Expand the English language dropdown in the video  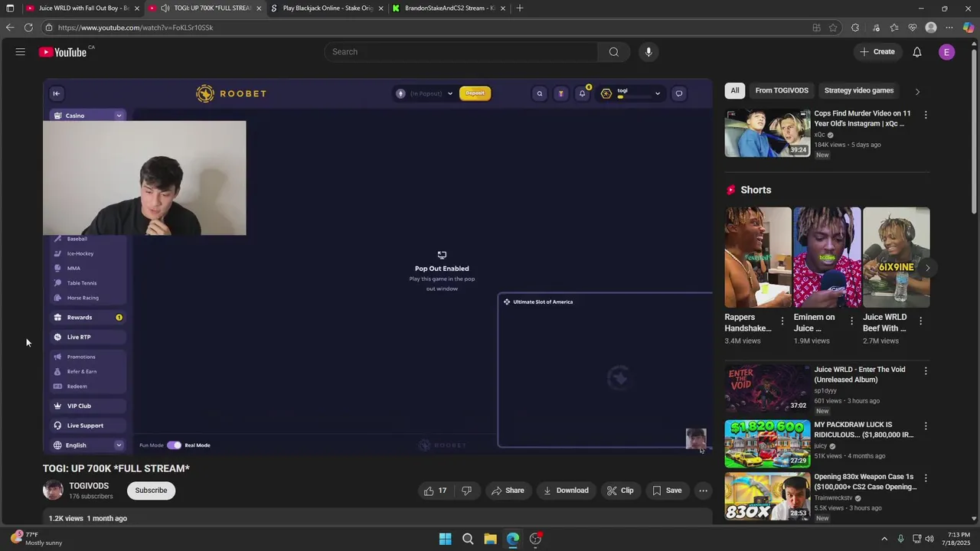119,445
